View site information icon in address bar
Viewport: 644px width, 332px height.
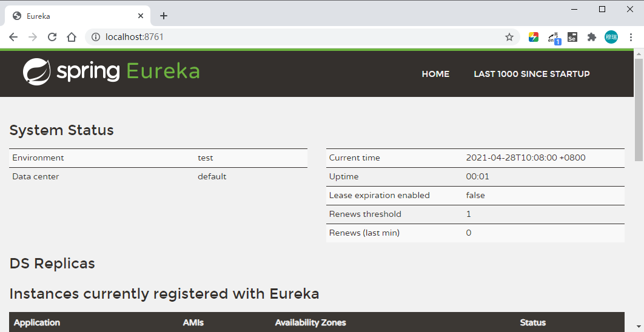coord(96,37)
